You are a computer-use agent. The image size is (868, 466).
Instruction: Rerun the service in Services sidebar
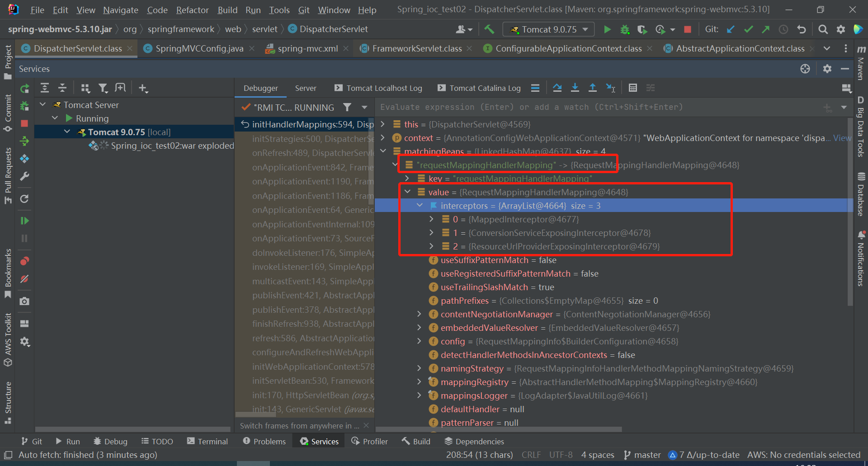click(24, 89)
